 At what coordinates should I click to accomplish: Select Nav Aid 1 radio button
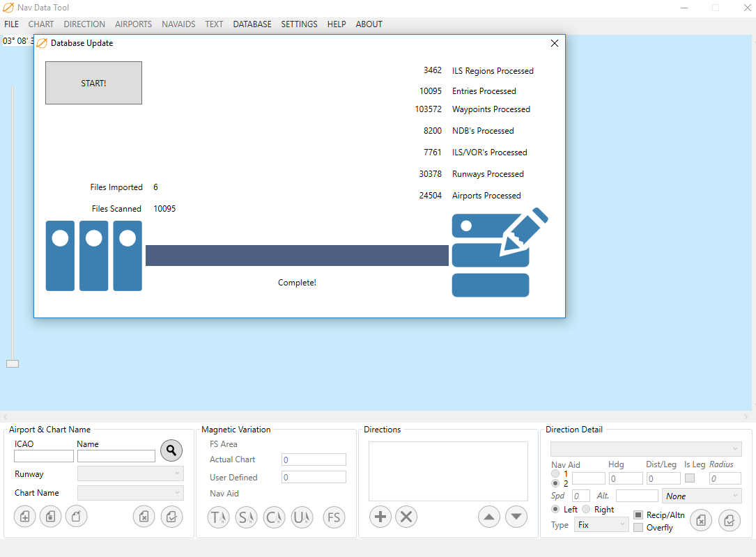coord(555,473)
